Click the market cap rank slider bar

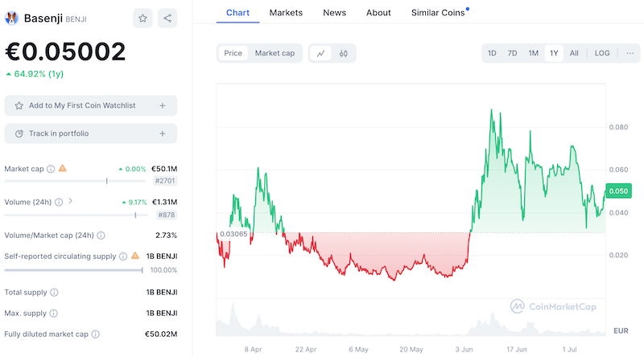(75, 181)
